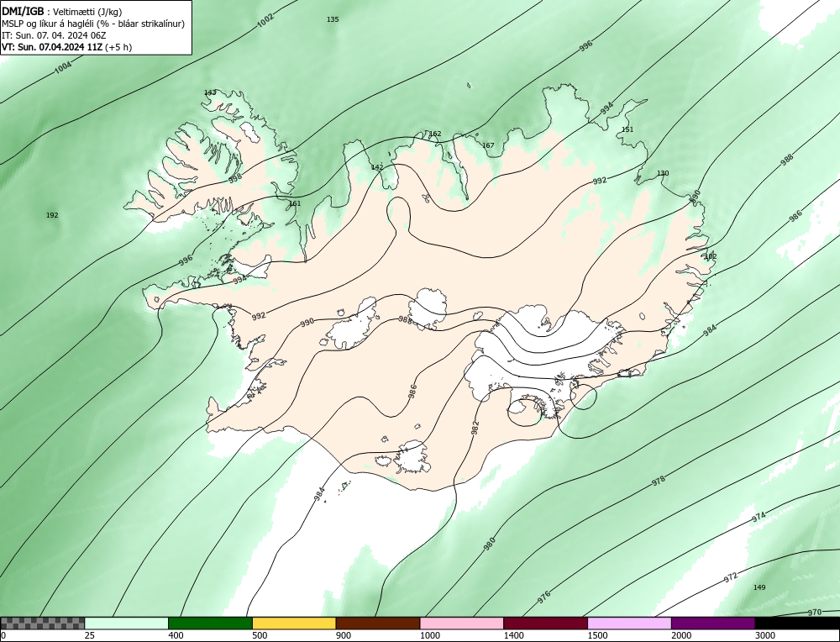Click the value 192 over the western sea
The height and width of the screenshot is (642, 840).
(52, 215)
